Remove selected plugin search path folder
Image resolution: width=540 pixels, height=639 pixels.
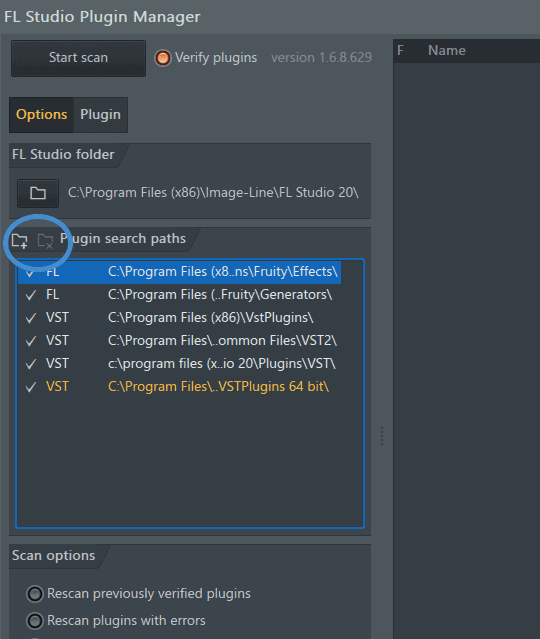(x=45, y=241)
